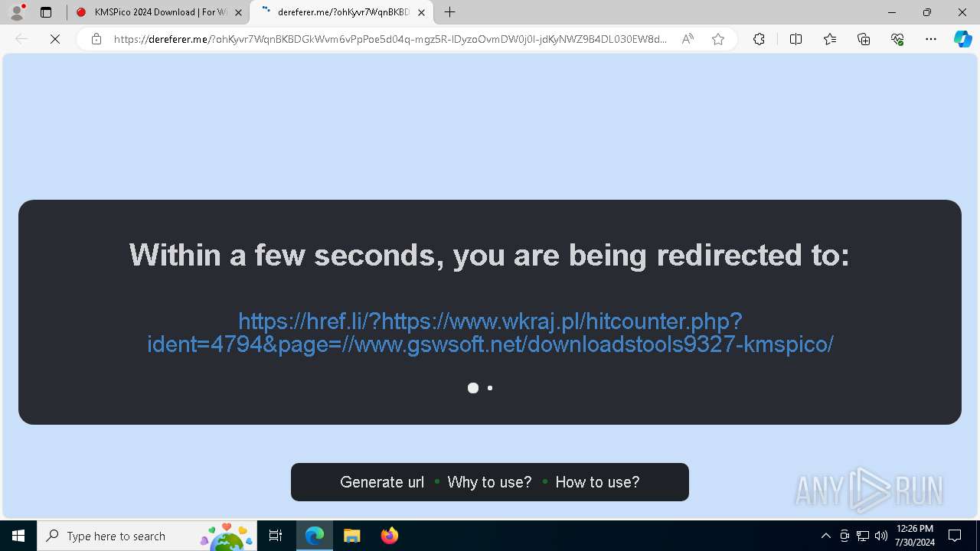Show hidden system tray icons
The height and width of the screenshot is (551, 980).
tap(825, 536)
